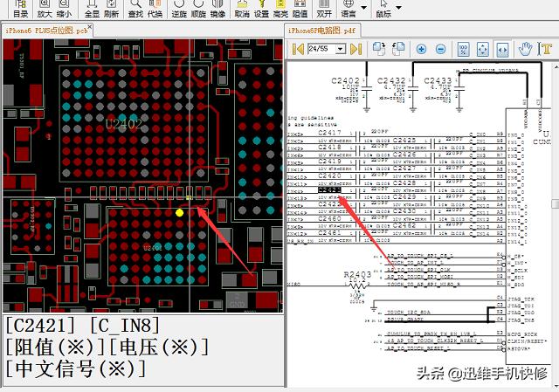Click the 缩小 zoom-out toolbar icon
The width and height of the screenshot is (559, 392).
pyautogui.click(x=64, y=9)
